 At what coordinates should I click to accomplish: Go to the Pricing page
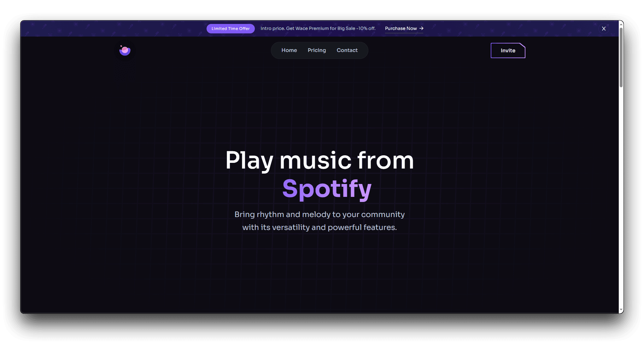point(317,50)
